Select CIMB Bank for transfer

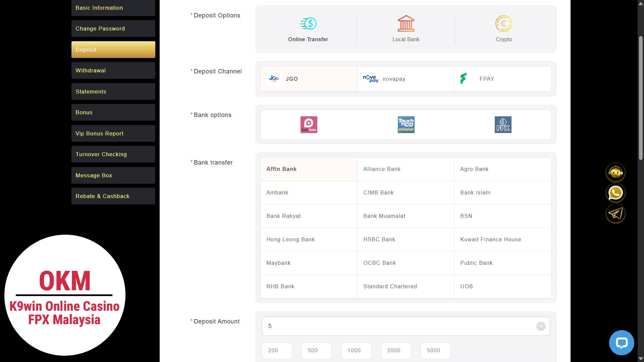pos(406,193)
